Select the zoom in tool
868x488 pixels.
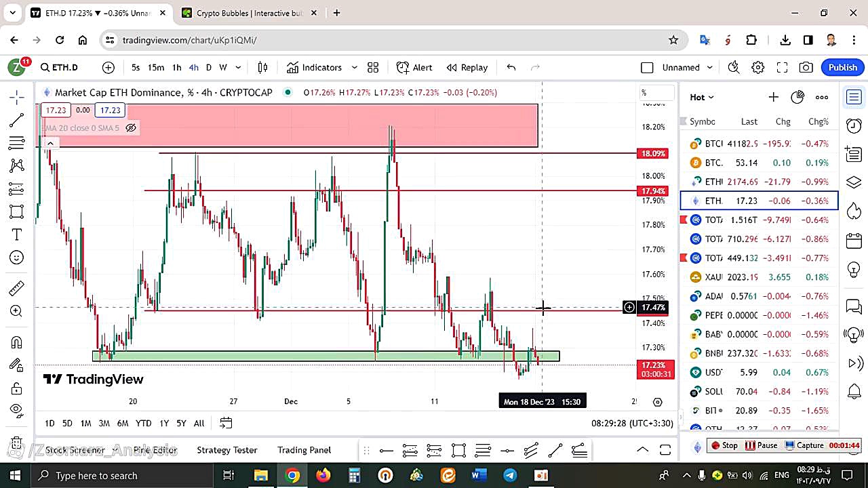pos(17,311)
